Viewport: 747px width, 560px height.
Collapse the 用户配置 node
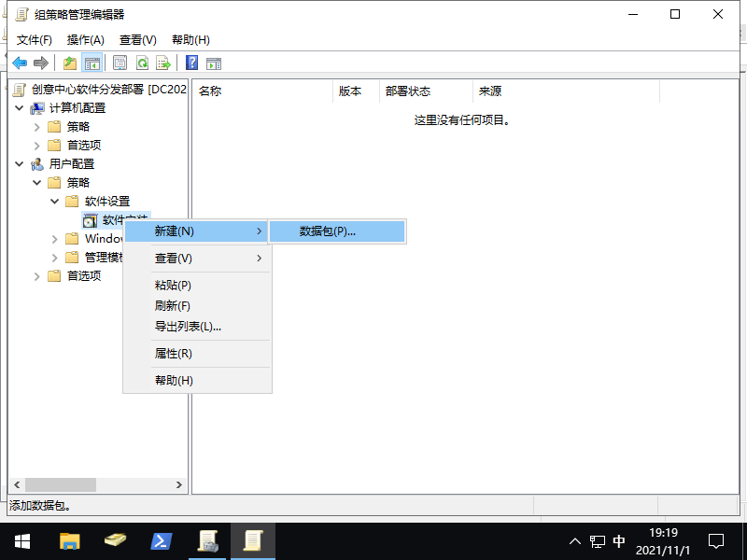click(x=20, y=164)
